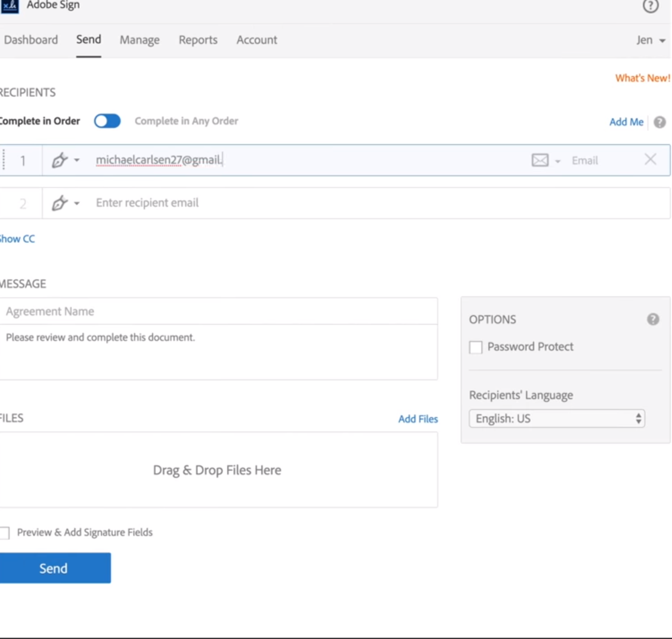The height and width of the screenshot is (639, 672).
Task: Open the Recipients' Language dropdown
Action: (557, 419)
